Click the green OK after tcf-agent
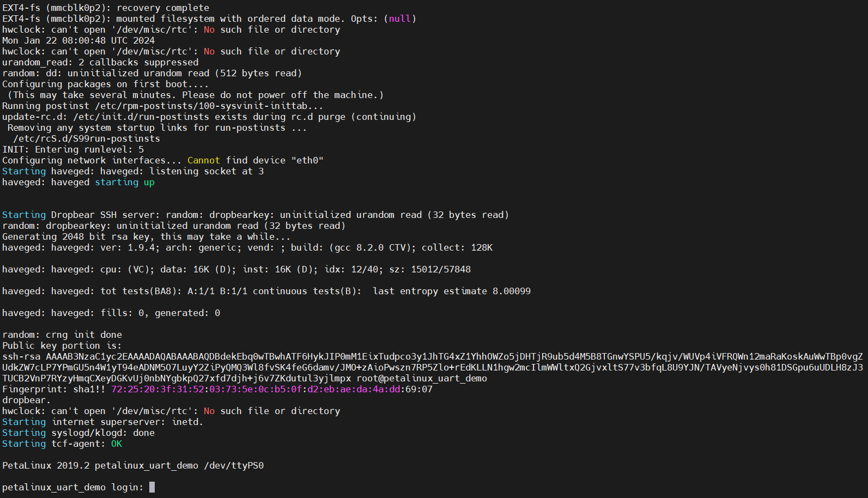Image resolution: width=868 pixels, height=498 pixels. point(117,444)
